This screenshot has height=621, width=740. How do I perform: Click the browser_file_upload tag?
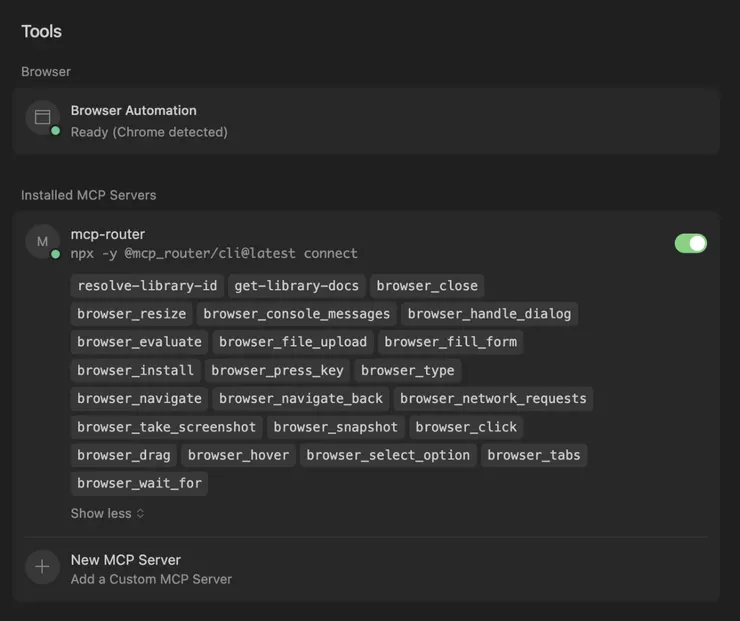tap(293, 342)
